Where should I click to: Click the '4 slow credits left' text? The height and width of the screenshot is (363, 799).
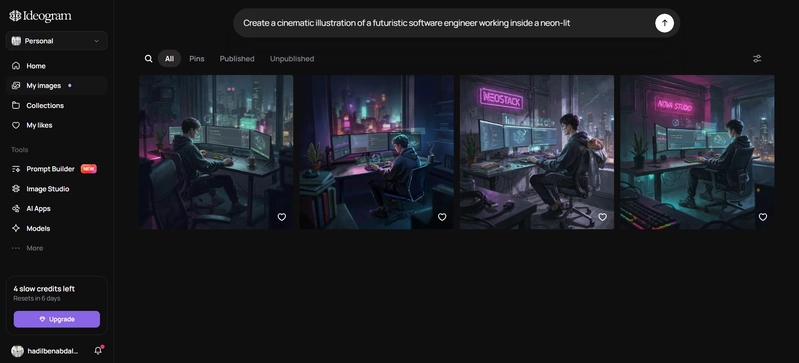44,289
